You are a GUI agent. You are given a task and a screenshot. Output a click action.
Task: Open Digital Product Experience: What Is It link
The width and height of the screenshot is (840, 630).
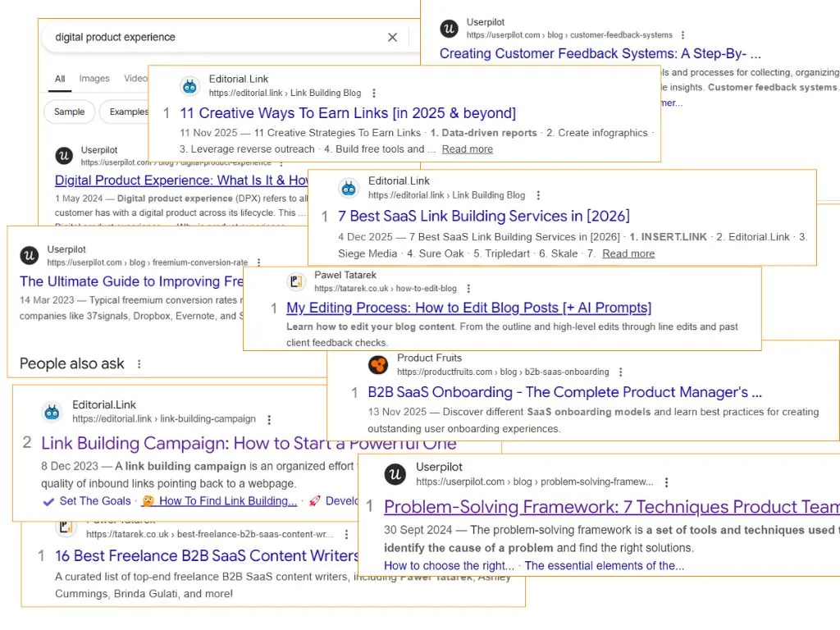coord(181,180)
